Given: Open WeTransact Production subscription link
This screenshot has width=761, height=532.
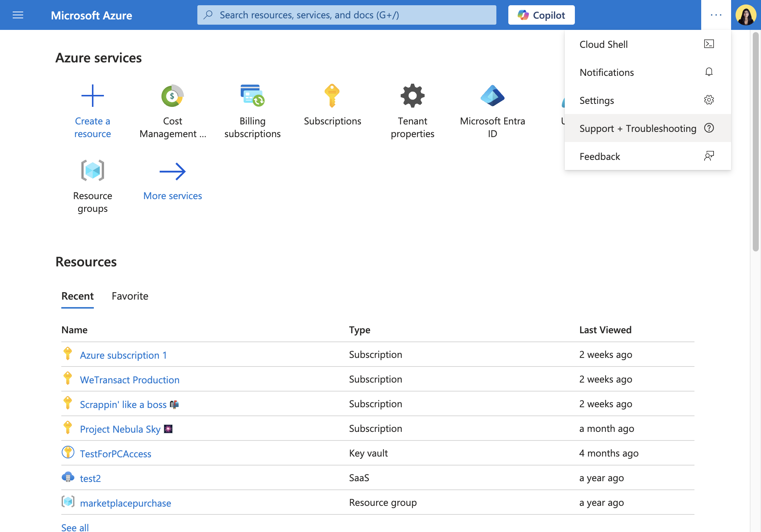Looking at the screenshot, I should 130,380.
